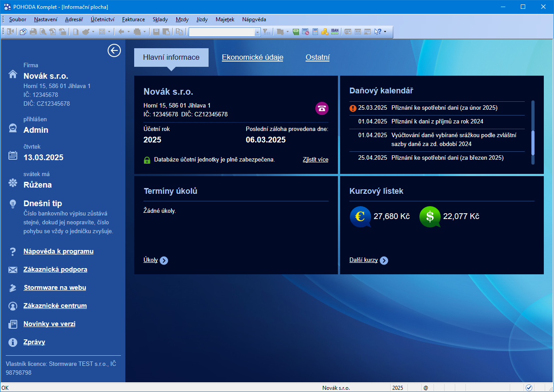Image resolution: width=554 pixels, height=392 pixels.
Task: Open the percent calculator toolbar icon
Action: click(305, 32)
